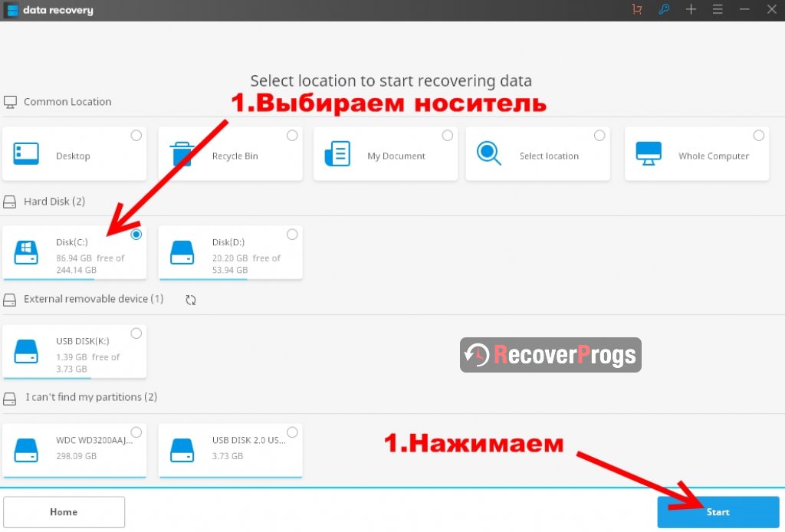Minimize the data recovery window
The height and width of the screenshot is (532, 785).
pos(744,9)
